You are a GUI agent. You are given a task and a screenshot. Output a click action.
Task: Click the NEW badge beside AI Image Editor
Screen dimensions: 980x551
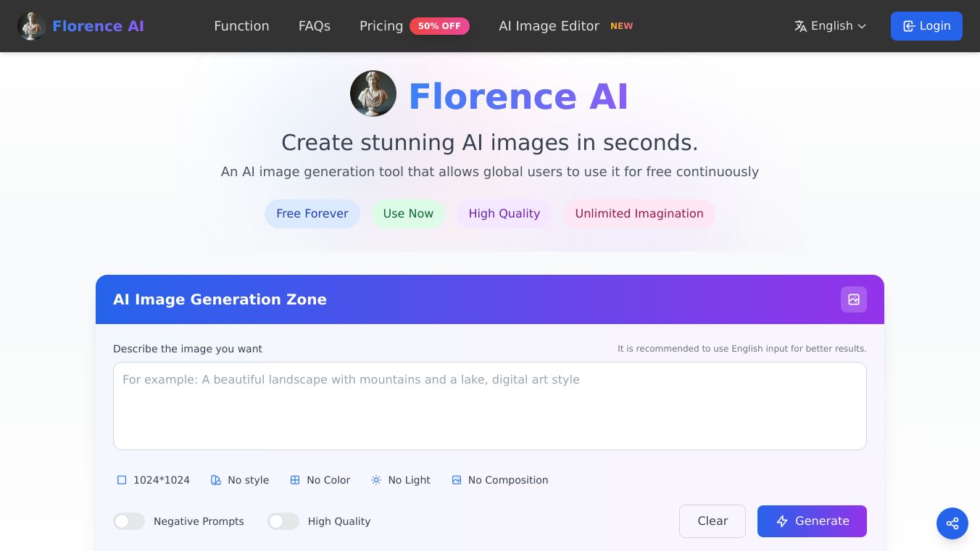point(621,26)
